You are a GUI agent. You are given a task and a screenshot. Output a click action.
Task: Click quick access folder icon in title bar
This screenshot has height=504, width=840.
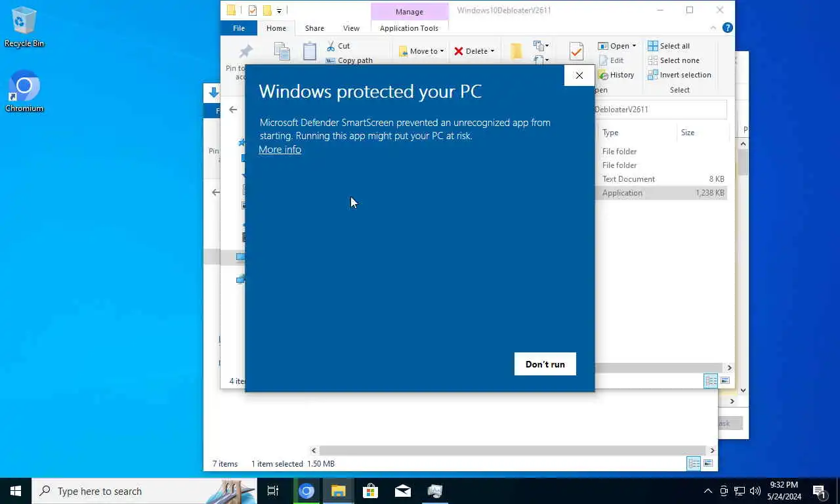point(231,10)
